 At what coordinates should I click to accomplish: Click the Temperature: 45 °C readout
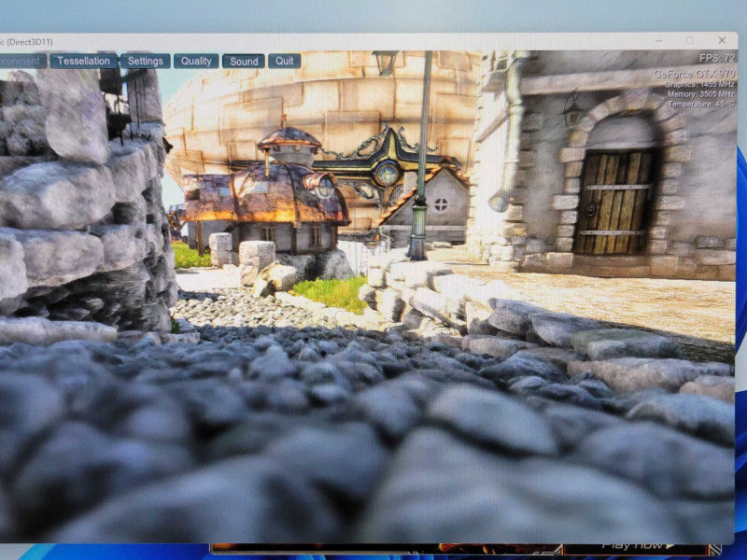pyautogui.click(x=701, y=104)
